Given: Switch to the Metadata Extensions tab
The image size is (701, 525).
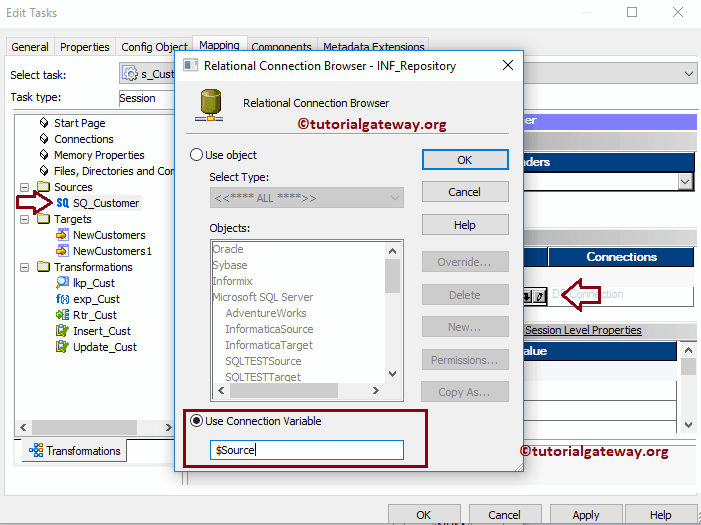Looking at the screenshot, I should [x=374, y=47].
